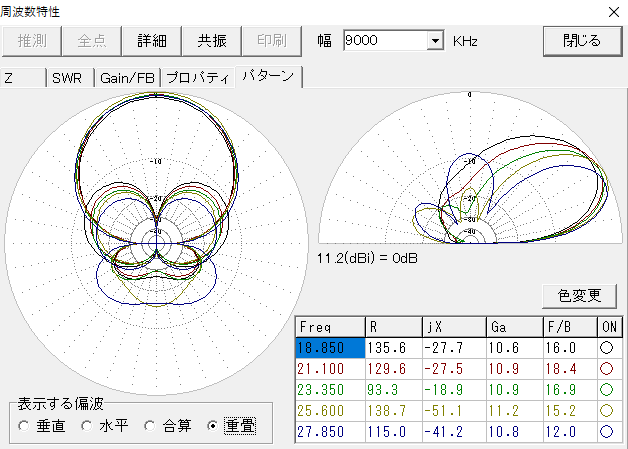Switch to the SWR tab
The image size is (628, 449).
(x=68, y=78)
